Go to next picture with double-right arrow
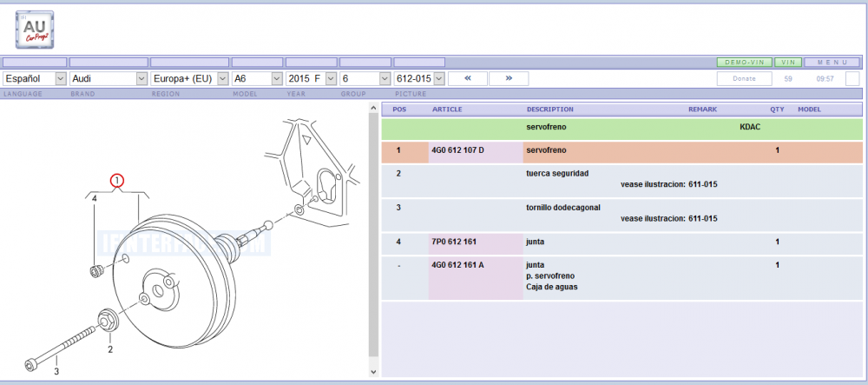The image size is (868, 385). pos(508,78)
